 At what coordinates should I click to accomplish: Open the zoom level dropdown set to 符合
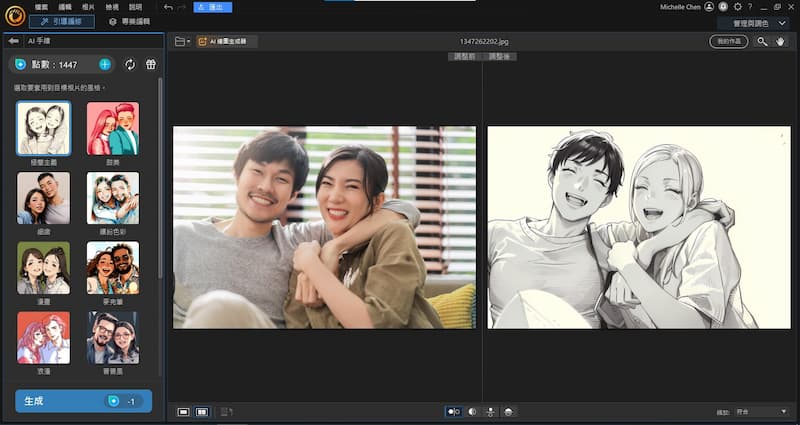766,411
